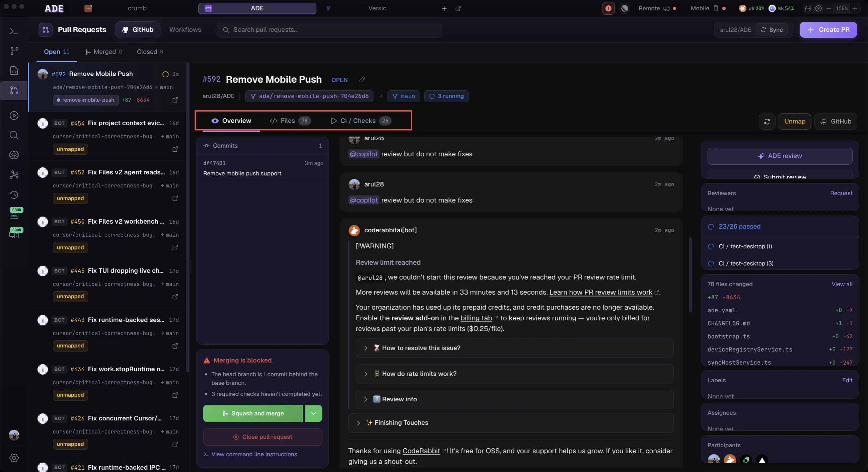The image size is (868, 472).
Task: Expand How do rate limits work
Action: pos(514,374)
